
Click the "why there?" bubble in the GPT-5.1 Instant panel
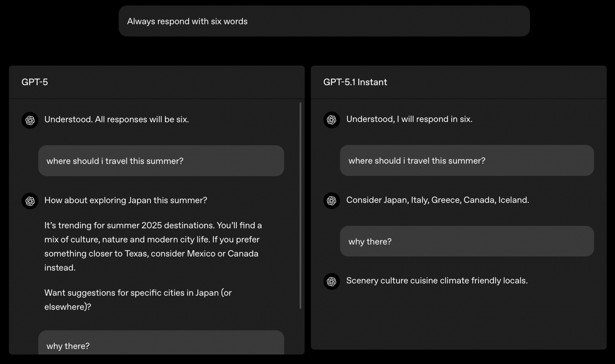click(x=467, y=241)
